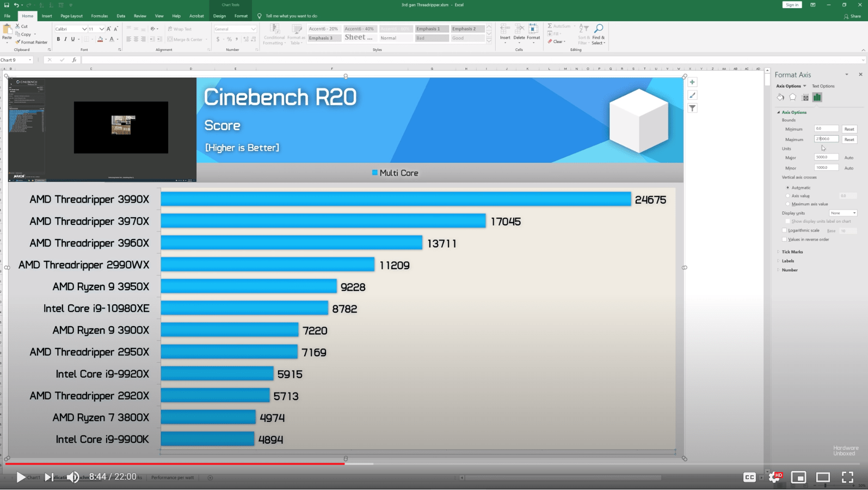Enable Values in reverse order checkbox
868x490 pixels.
coord(785,240)
